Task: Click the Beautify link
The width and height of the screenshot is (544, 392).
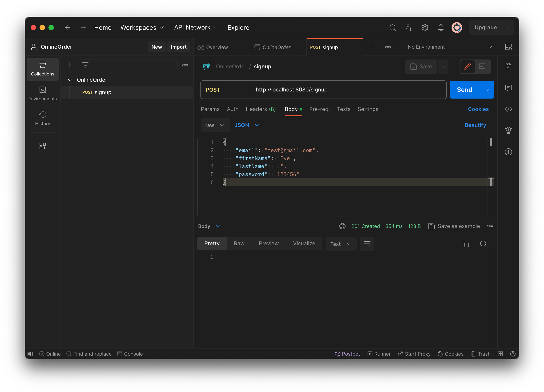Action: coord(475,125)
